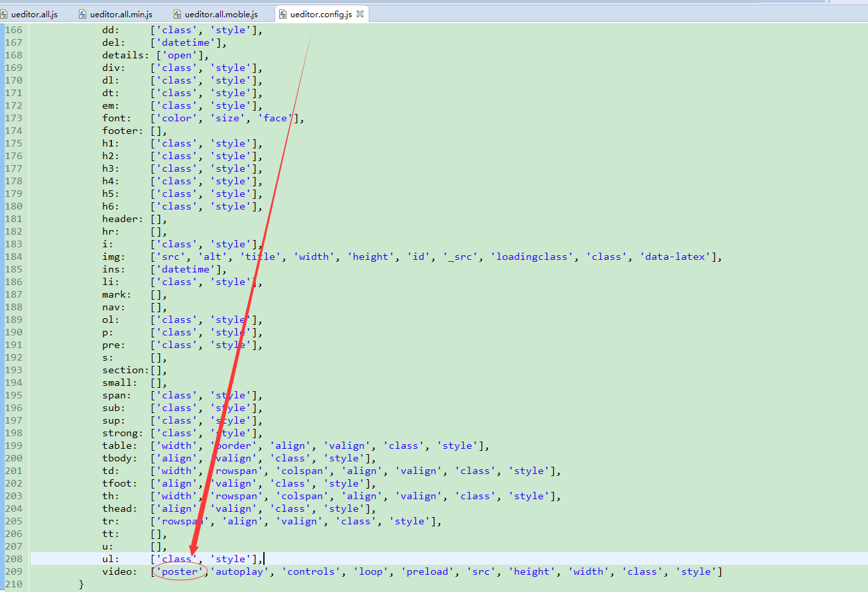868x592 pixels.
Task: Click the 'valign' string in tfoot line
Action: pos(234,483)
